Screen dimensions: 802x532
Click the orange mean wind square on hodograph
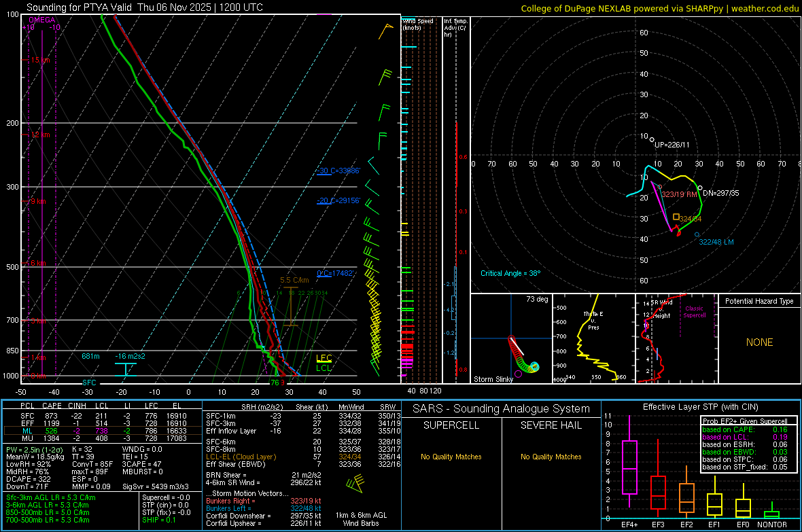click(676, 217)
